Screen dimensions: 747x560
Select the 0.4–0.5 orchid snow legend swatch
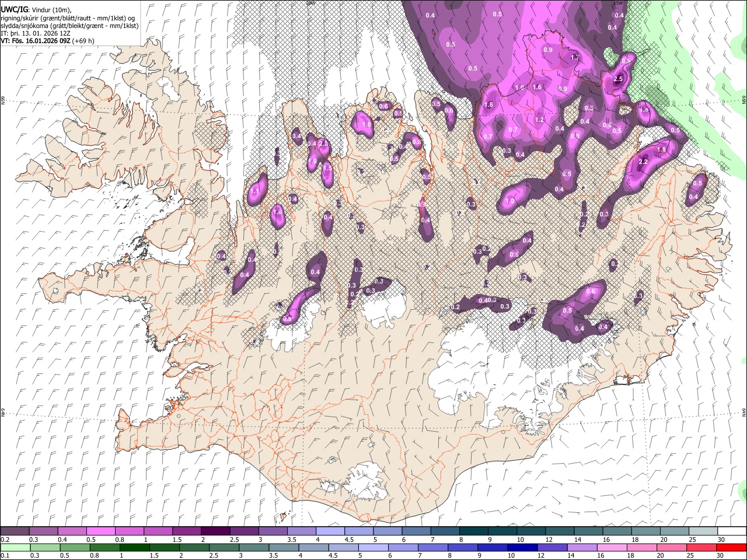[x=72, y=531]
